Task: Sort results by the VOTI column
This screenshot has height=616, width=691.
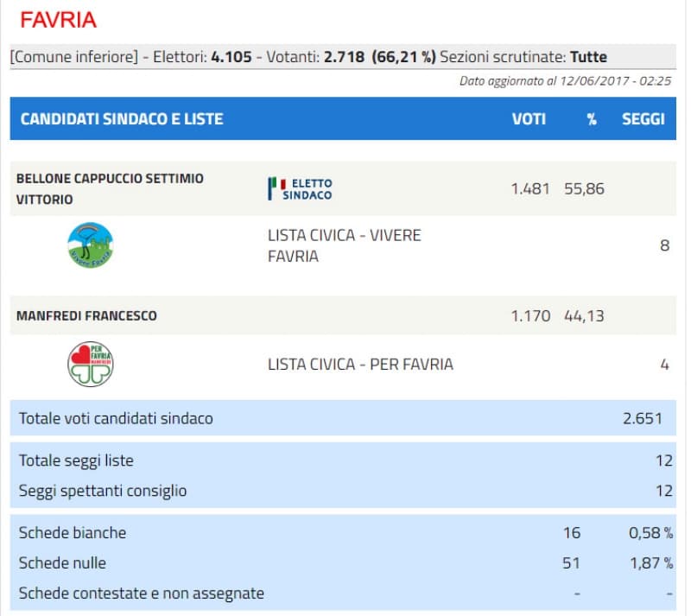Action: 529,118
